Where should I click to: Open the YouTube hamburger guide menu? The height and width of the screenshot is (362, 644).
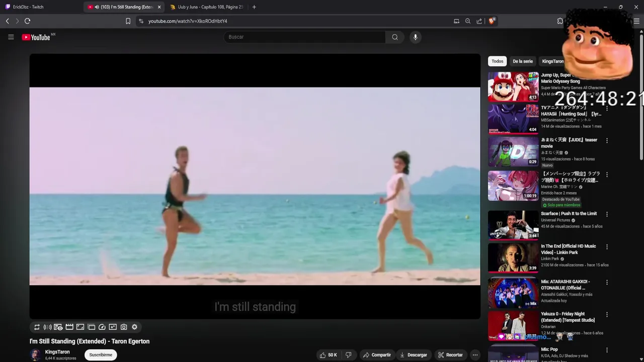tap(11, 37)
